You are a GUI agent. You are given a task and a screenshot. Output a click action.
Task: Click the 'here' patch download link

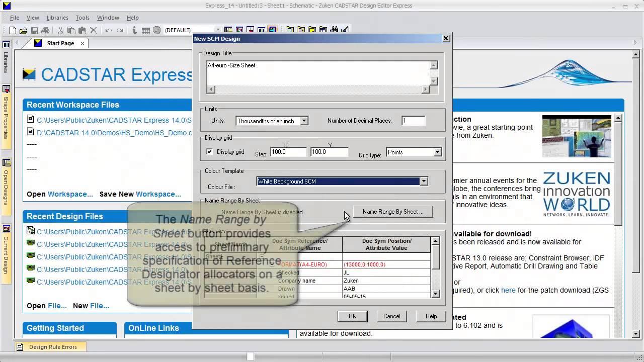click(x=508, y=290)
